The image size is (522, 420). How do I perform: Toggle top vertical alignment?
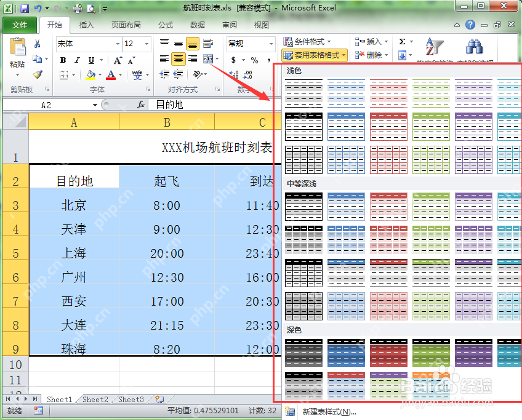pyautogui.click(x=164, y=43)
